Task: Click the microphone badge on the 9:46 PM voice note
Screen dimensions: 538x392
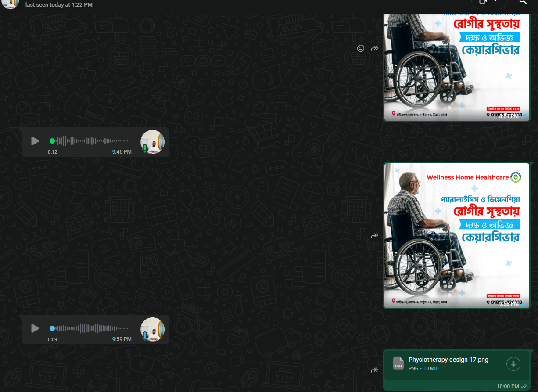Action: tap(146, 149)
